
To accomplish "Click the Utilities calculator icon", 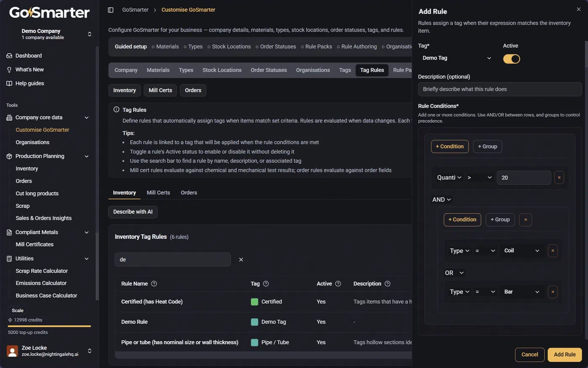I will point(9,259).
